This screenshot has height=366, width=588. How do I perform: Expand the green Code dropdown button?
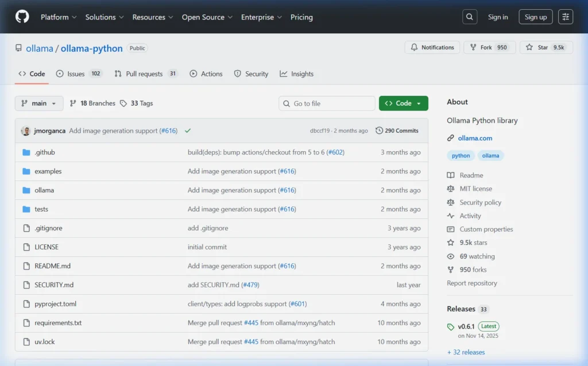[403, 103]
